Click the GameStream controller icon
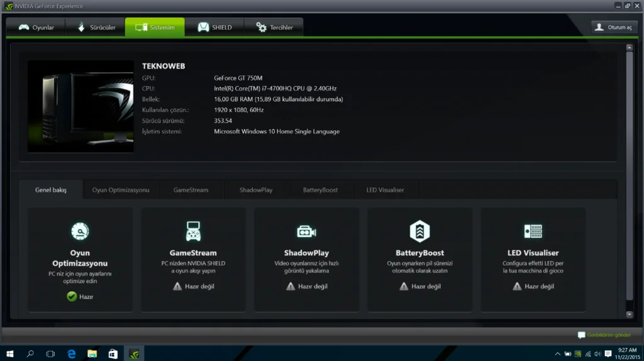Image resolution: width=644 pixels, height=361 pixels. (193, 231)
